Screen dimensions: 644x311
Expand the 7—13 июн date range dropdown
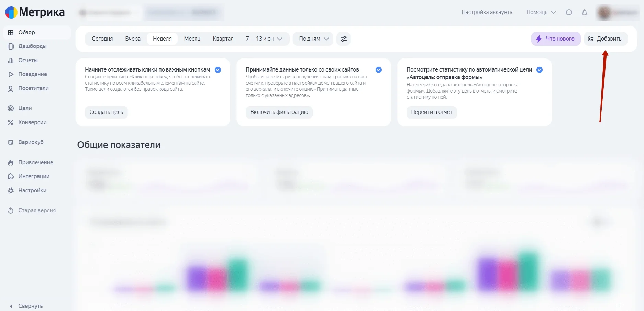264,39
